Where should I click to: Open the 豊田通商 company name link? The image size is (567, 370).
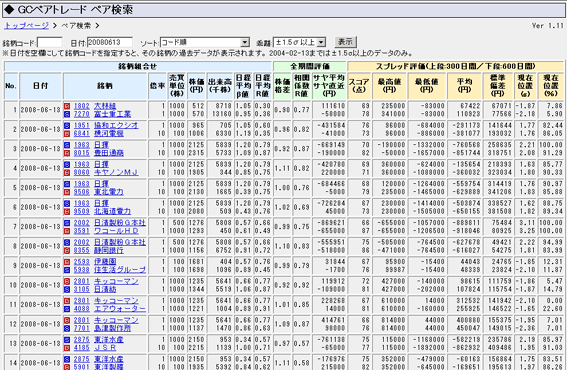pyautogui.click(x=108, y=153)
